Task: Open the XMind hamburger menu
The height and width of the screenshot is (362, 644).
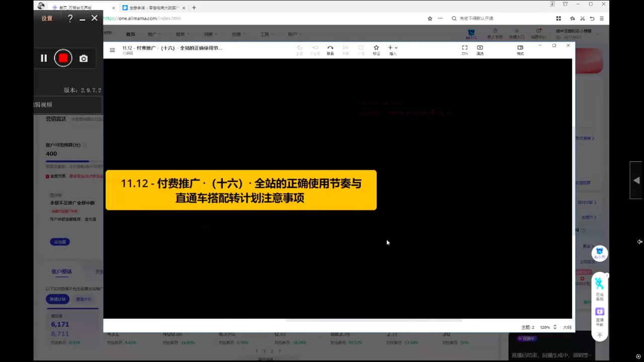Action: pos(112,50)
